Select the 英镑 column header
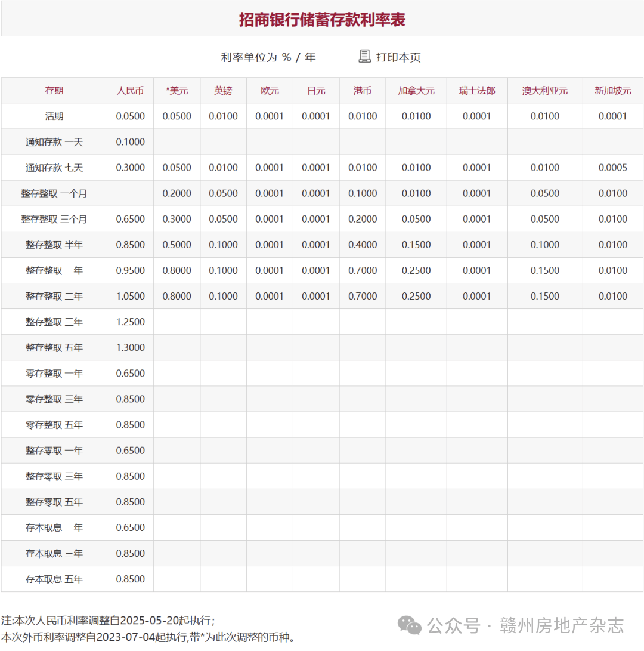Viewport: 644px width, 651px height. (x=223, y=91)
